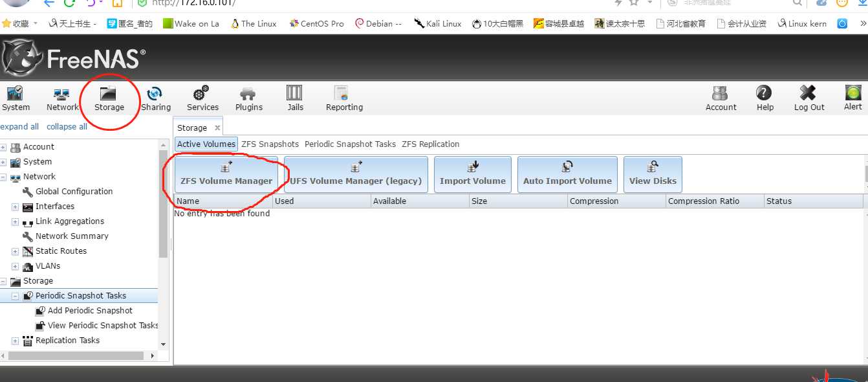
Task: Switch to ZFS Replication tab
Action: [430, 144]
